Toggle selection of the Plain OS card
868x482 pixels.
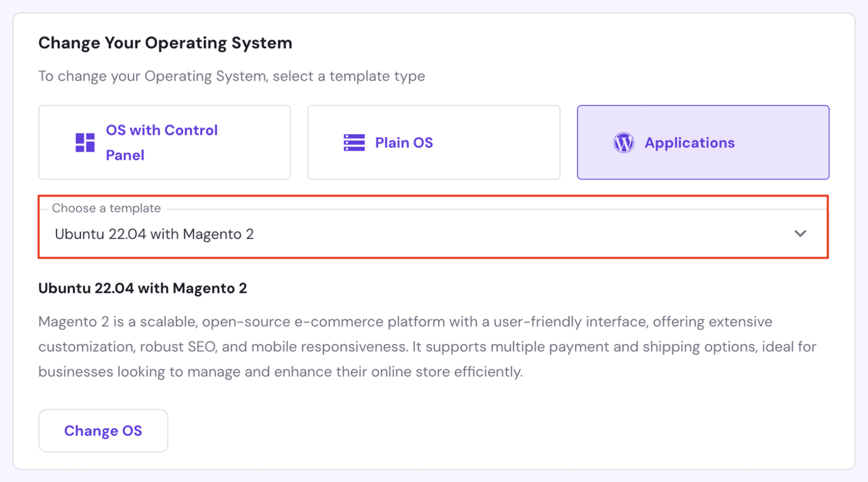click(434, 142)
